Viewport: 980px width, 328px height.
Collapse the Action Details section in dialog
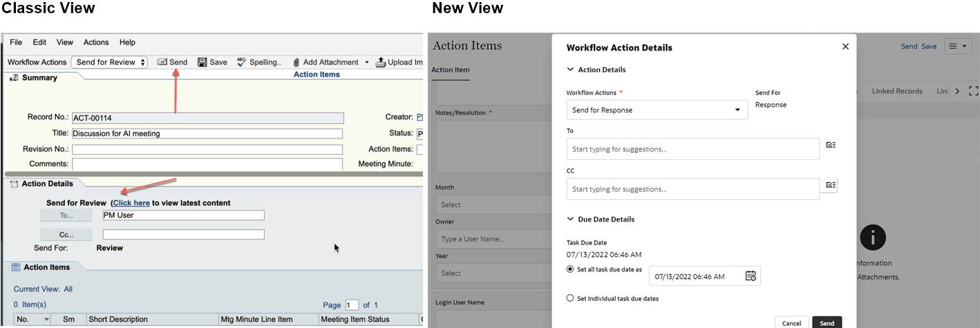click(x=570, y=70)
